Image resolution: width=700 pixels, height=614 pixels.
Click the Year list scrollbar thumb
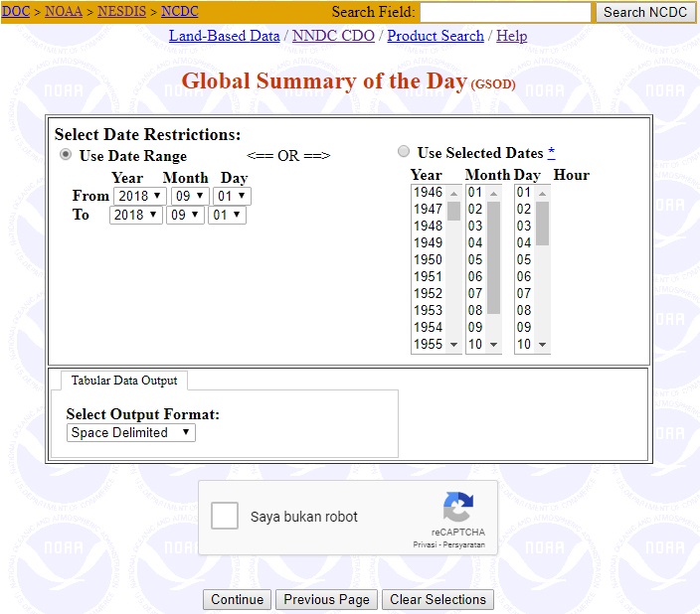click(454, 211)
